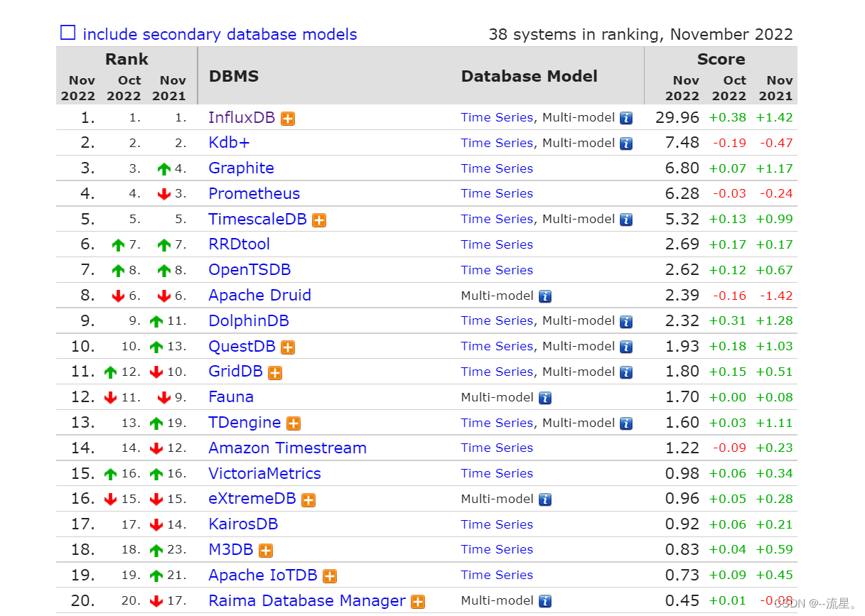Click Time Series link in OpenTSDB row
The width and height of the screenshot is (865, 616).
tap(497, 270)
